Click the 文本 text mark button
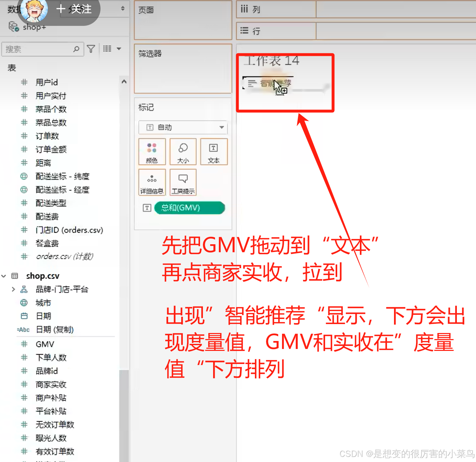This screenshot has width=476, height=462. coord(214,152)
